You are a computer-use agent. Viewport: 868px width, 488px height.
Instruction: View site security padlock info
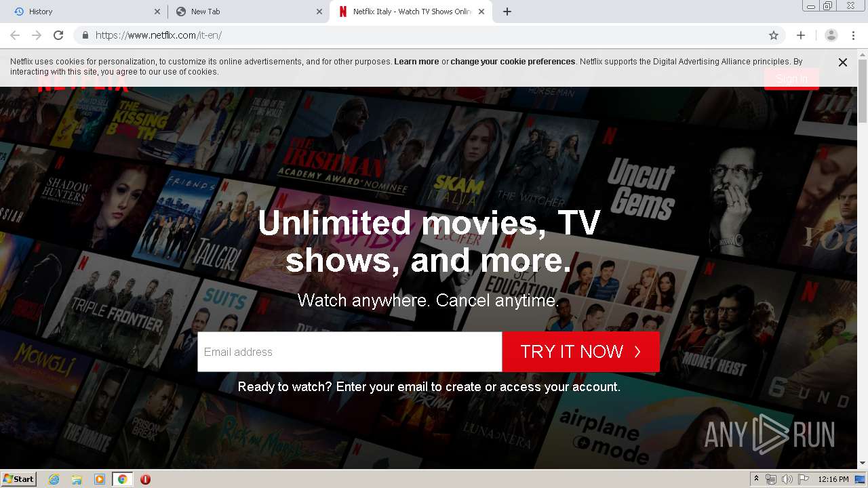(85, 35)
